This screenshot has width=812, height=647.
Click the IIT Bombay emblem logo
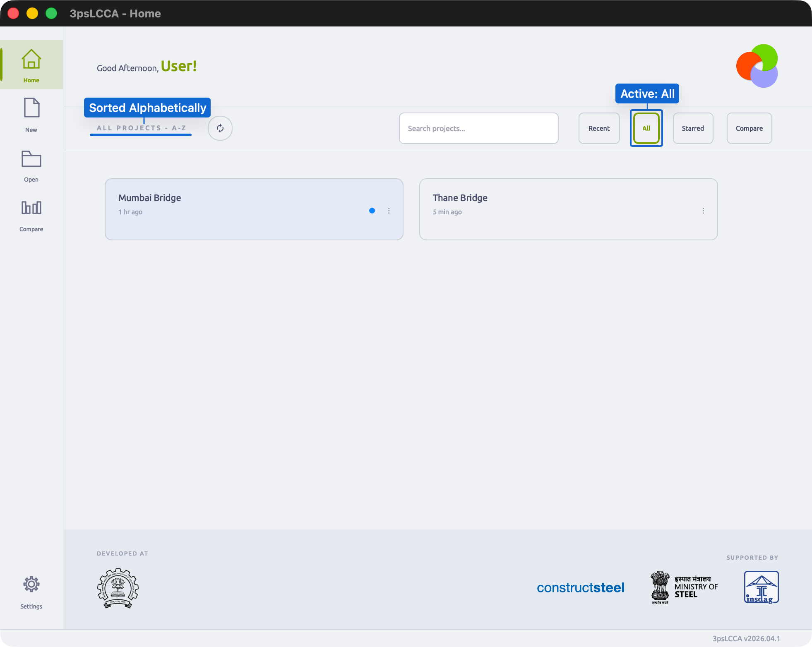coord(118,588)
